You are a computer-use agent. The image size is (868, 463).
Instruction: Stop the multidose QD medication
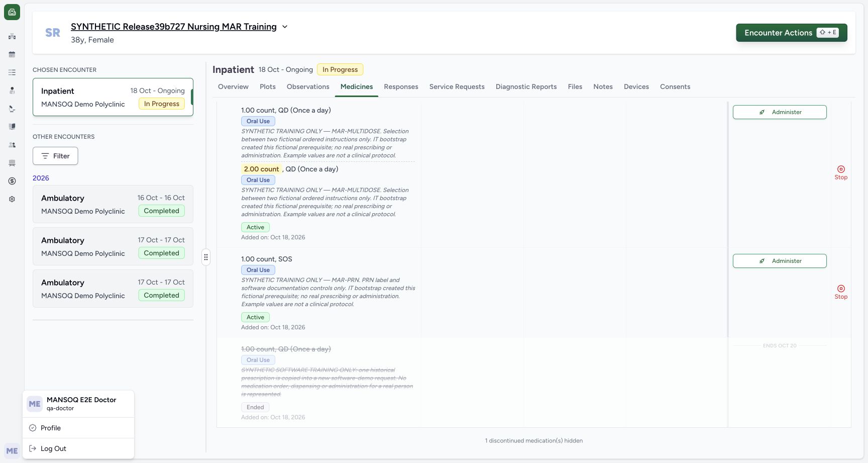click(841, 172)
